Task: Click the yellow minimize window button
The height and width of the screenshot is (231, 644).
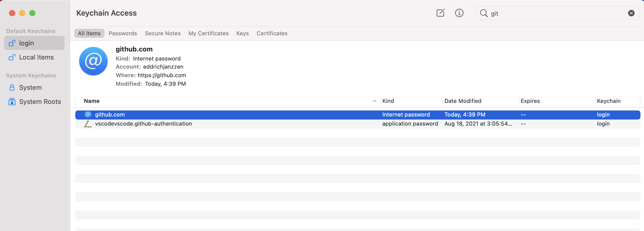Action: tap(22, 13)
